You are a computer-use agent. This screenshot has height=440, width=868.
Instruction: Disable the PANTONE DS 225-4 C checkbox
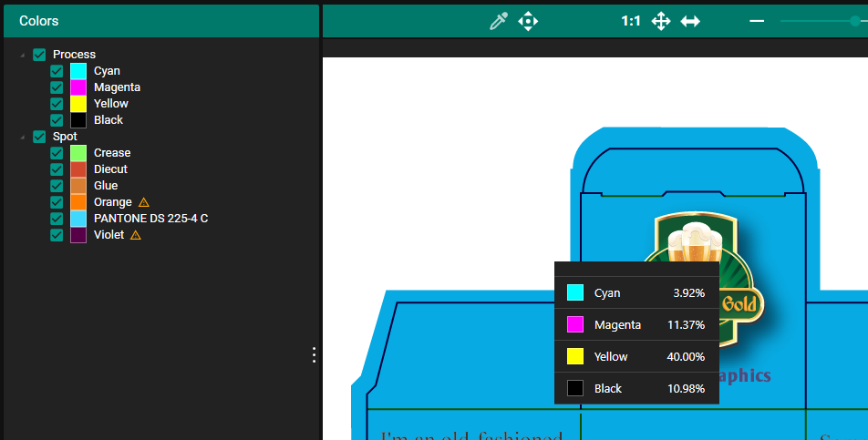click(x=57, y=219)
